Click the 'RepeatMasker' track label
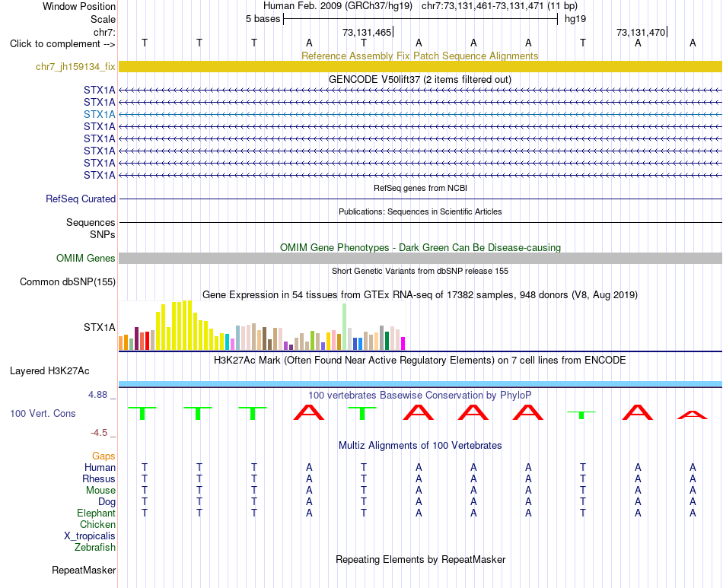Image resolution: width=723 pixels, height=588 pixels. tap(84, 570)
